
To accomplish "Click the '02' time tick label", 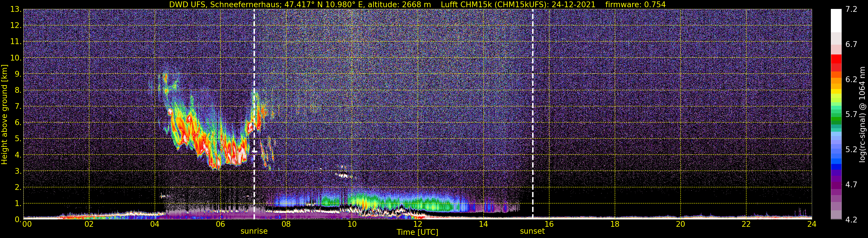I will pos(89,224).
